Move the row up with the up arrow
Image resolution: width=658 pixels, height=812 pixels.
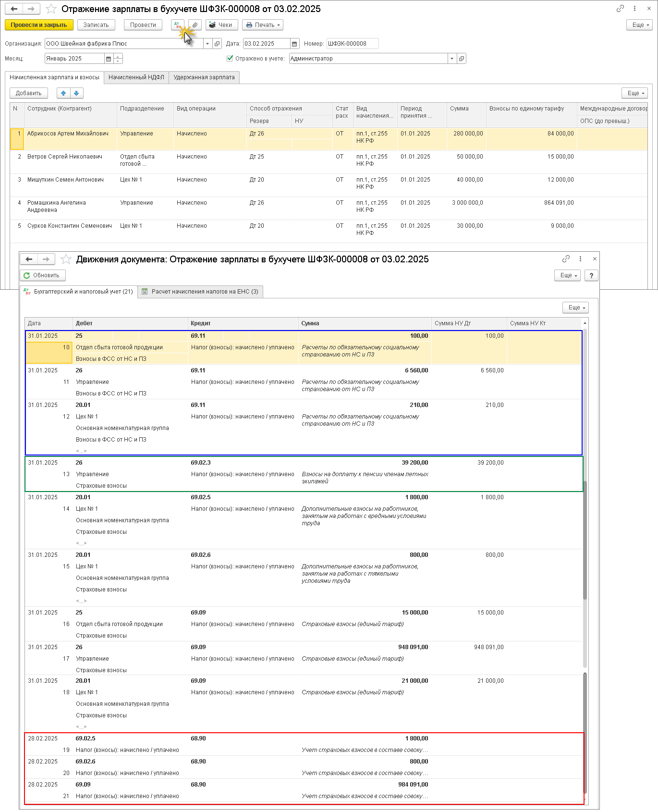point(63,93)
